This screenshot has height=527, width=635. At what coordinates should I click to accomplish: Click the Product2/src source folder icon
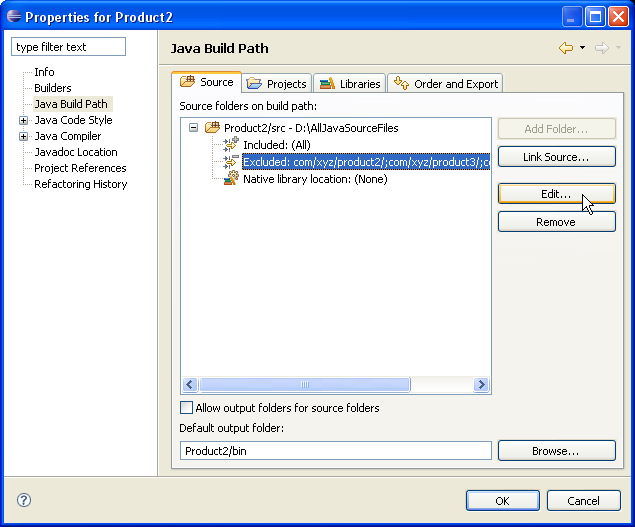point(212,128)
